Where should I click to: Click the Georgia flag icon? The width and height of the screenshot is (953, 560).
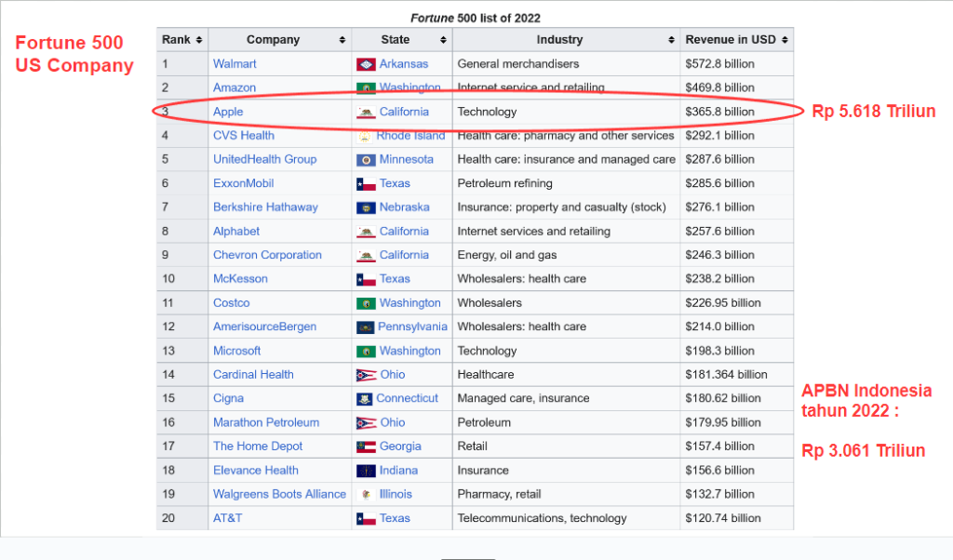(x=366, y=447)
